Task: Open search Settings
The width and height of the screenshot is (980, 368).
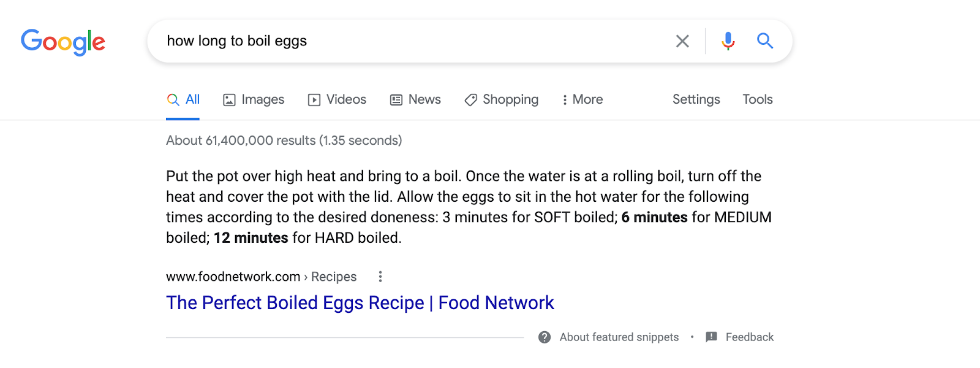Action: click(696, 99)
